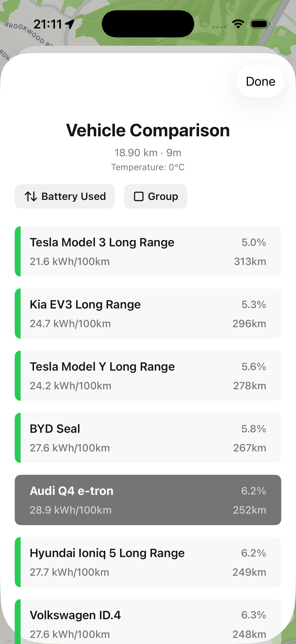Screen dimensions: 296x644
Task: Select Tesla Model 3 Long Range row
Action: pos(148,251)
